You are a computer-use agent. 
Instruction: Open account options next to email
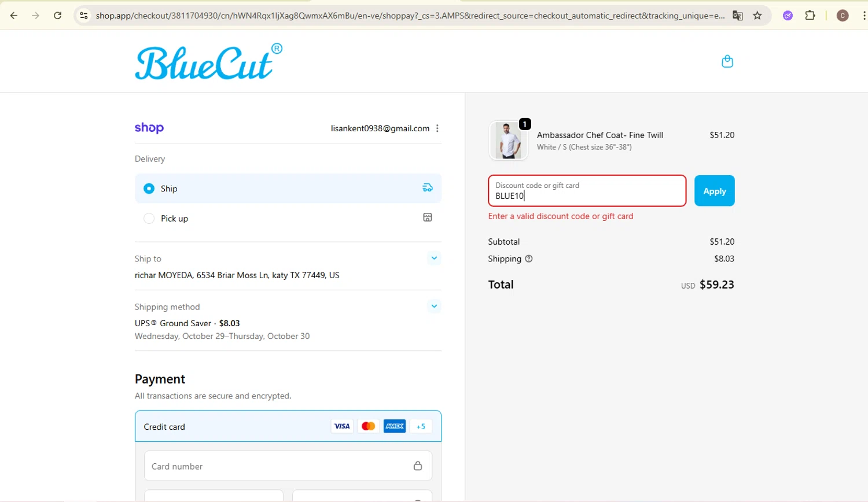tap(437, 128)
